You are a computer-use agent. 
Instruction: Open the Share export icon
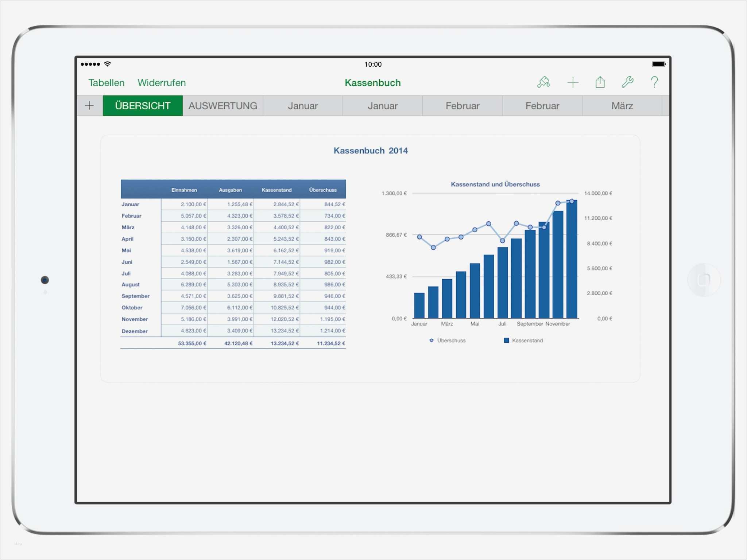click(x=600, y=82)
